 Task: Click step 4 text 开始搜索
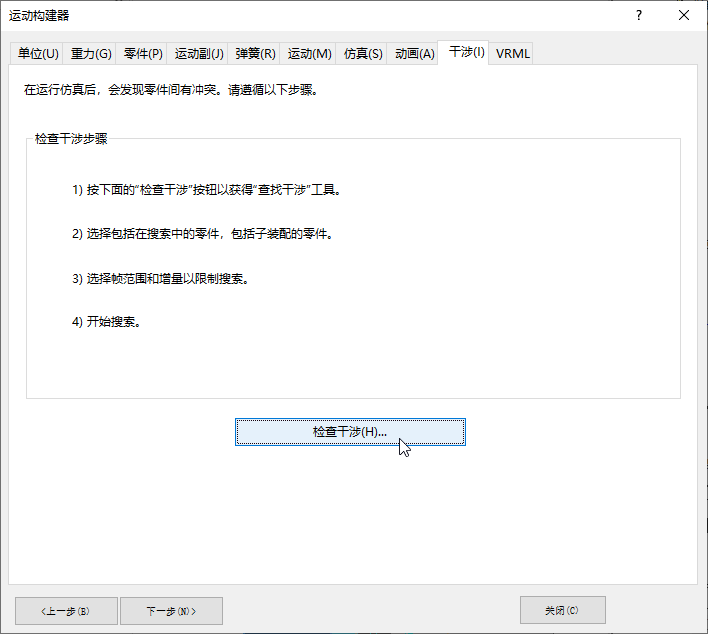107,322
